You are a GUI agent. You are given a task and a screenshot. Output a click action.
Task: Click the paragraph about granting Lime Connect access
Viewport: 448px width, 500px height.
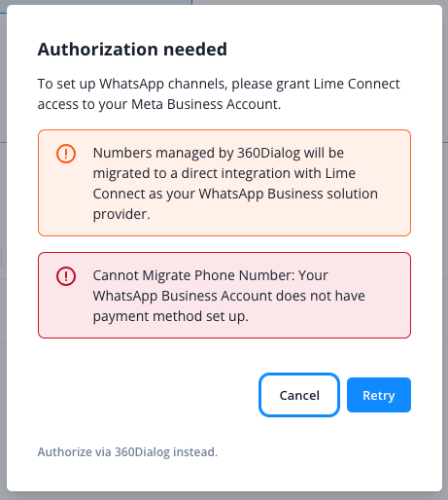coord(219,93)
